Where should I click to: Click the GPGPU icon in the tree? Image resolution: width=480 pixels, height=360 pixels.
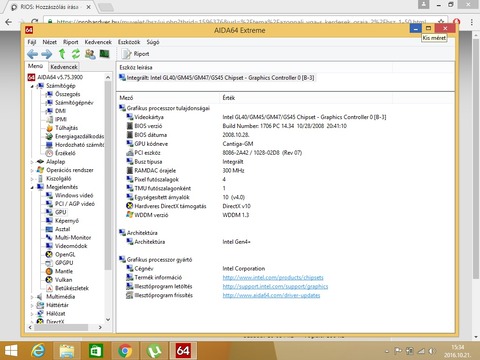pyautogui.click(x=49, y=263)
